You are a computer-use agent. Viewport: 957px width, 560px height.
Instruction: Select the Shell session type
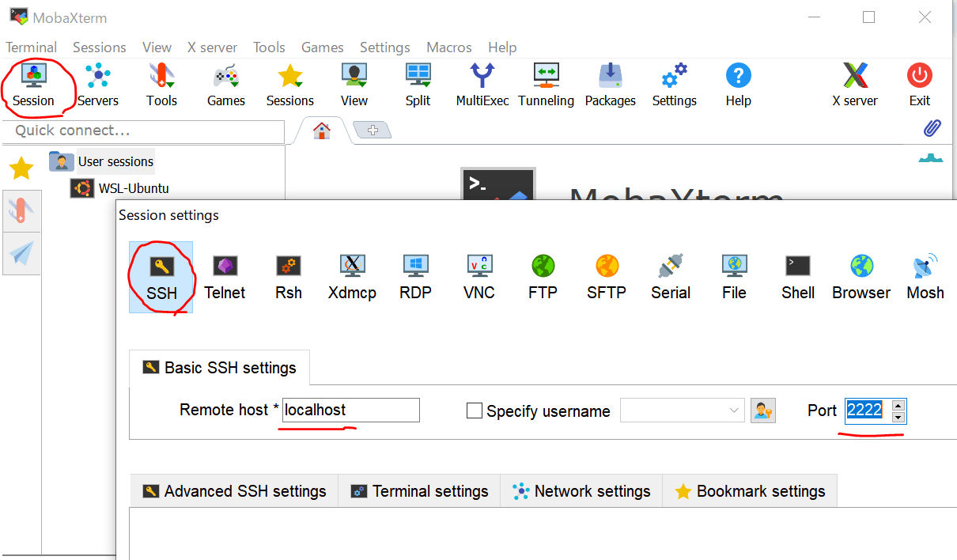click(x=798, y=278)
